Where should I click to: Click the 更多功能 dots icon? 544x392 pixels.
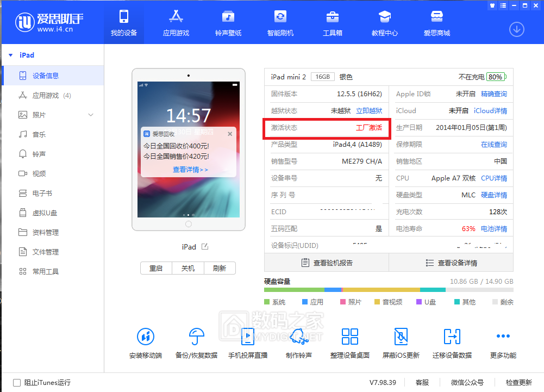tap(503, 336)
